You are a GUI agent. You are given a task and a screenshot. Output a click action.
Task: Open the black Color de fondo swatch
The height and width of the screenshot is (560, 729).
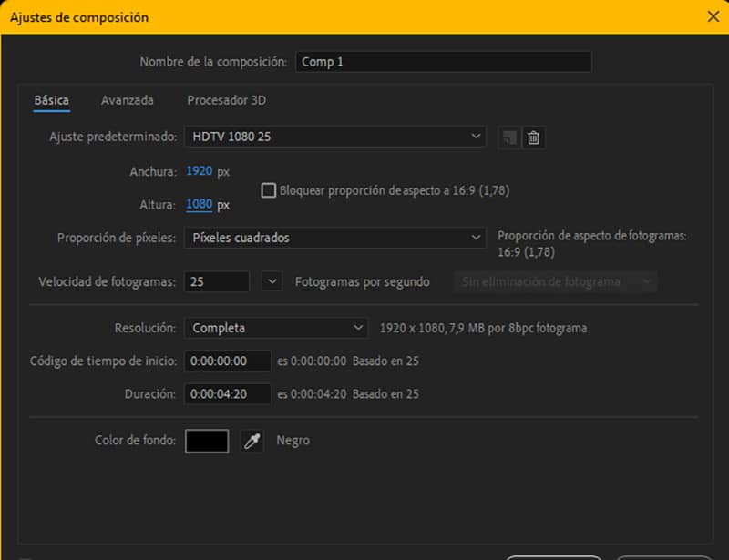click(x=207, y=441)
